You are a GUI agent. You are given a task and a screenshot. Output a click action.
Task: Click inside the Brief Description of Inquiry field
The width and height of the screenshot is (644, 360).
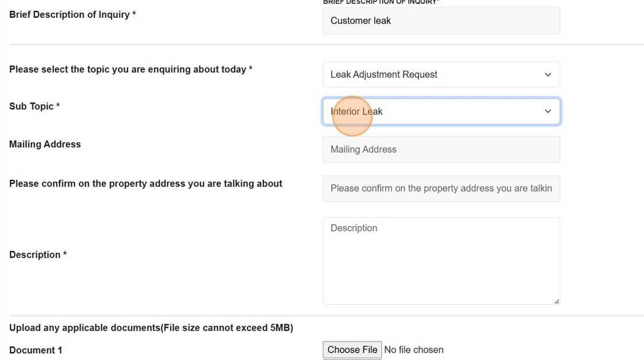(440, 21)
